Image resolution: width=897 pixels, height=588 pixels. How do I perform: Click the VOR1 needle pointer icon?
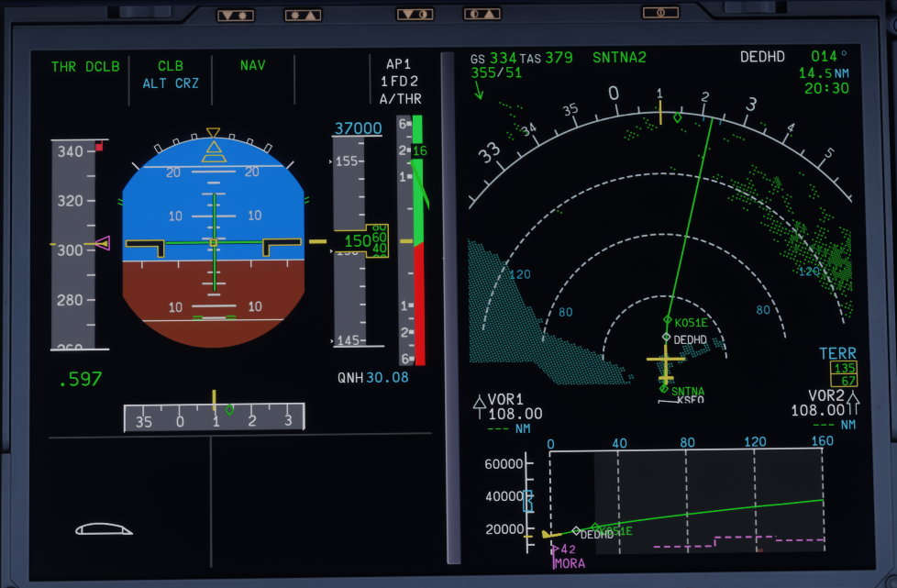pos(480,406)
